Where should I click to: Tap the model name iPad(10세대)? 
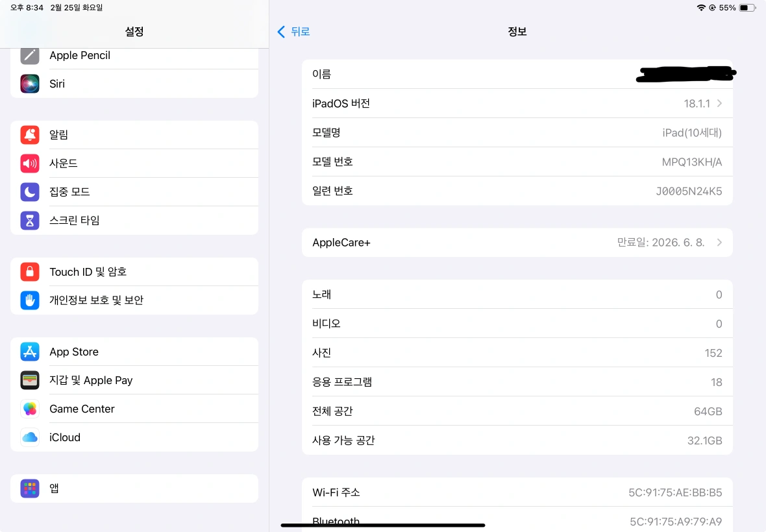[x=692, y=133]
